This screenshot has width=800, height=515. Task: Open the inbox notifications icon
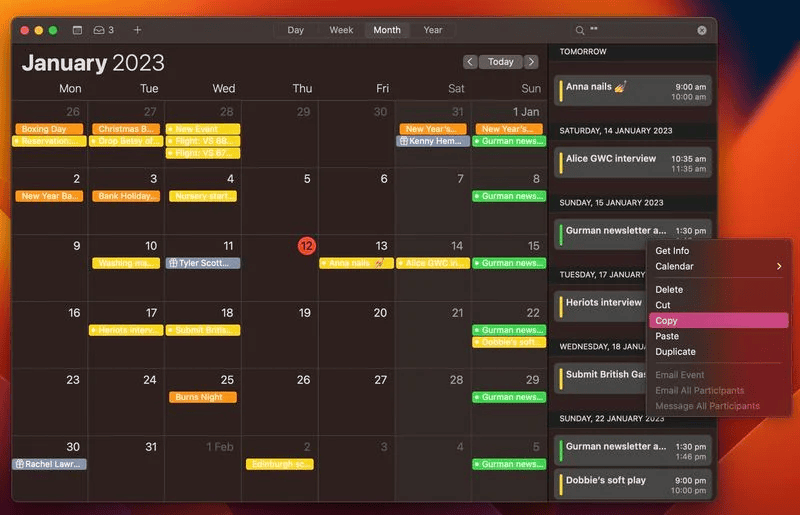[103, 30]
